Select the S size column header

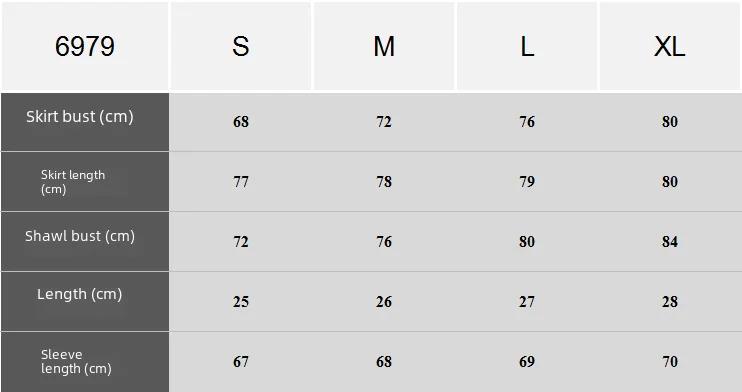241,46
